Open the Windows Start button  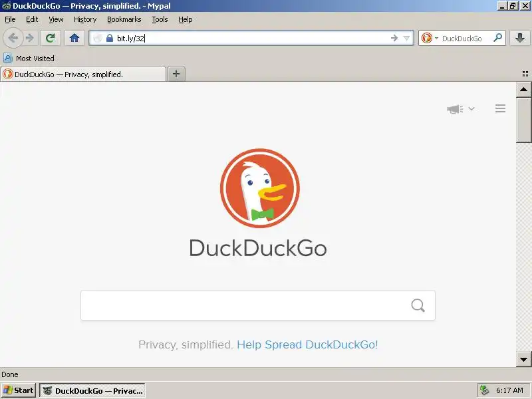point(19,390)
